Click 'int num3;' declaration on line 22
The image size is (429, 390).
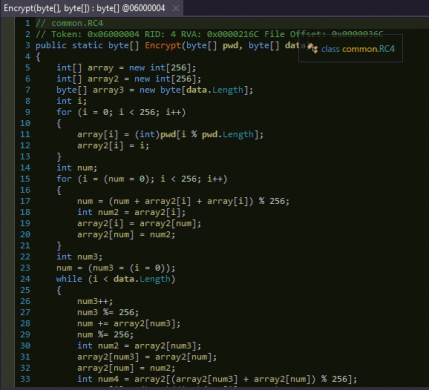[79, 257]
